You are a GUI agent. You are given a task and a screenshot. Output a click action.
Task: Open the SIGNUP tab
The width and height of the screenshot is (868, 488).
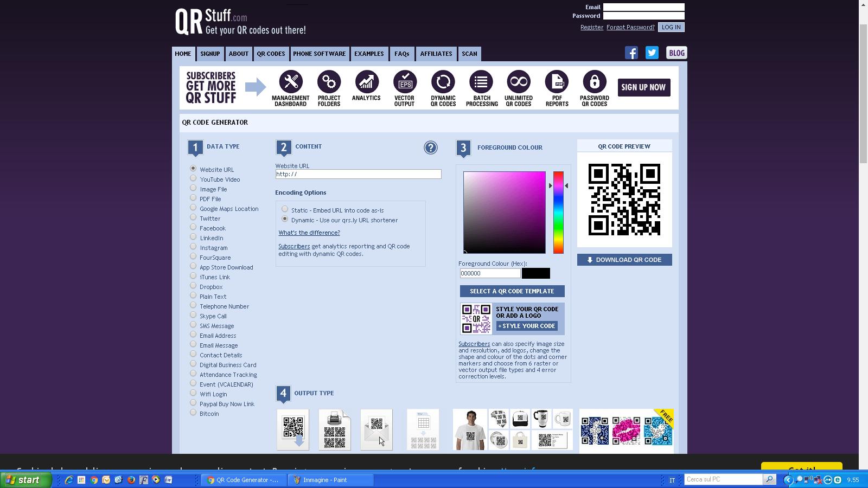(x=210, y=54)
